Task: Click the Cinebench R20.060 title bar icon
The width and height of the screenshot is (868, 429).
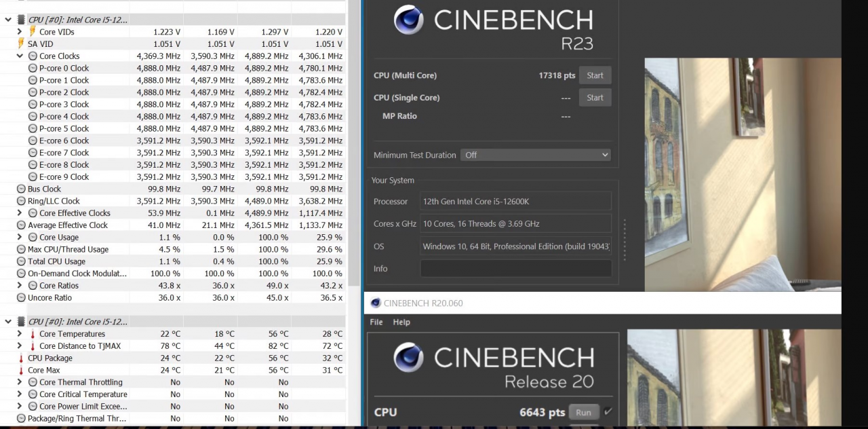Action: 376,303
